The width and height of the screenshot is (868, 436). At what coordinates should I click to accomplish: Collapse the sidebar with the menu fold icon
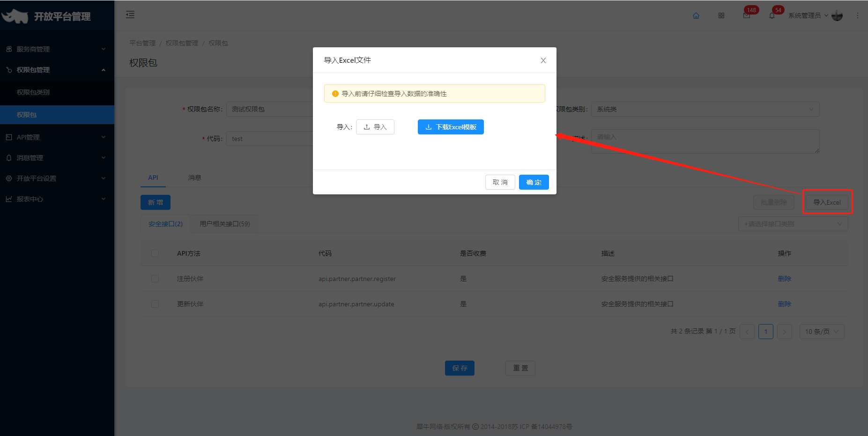pos(130,15)
